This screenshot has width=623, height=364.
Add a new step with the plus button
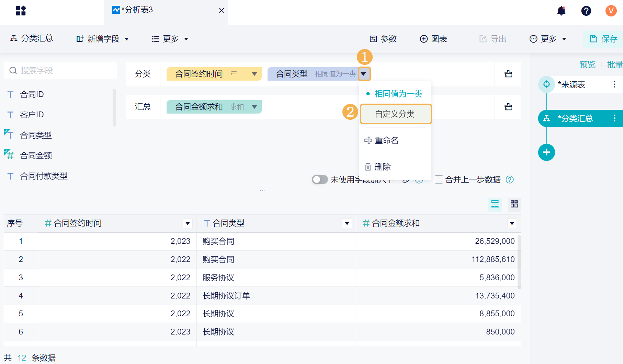click(x=546, y=152)
